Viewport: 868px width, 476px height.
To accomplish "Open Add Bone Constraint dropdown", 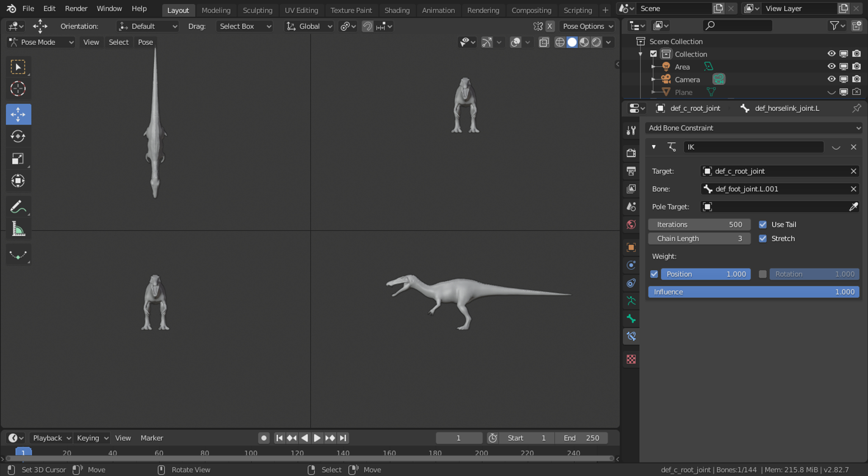I will [754, 128].
